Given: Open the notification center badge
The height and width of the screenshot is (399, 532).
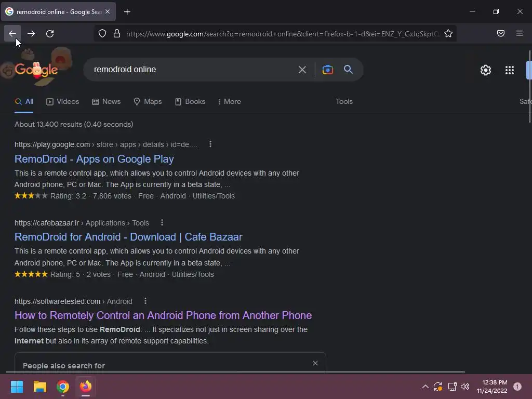Looking at the screenshot, I should click(517, 387).
